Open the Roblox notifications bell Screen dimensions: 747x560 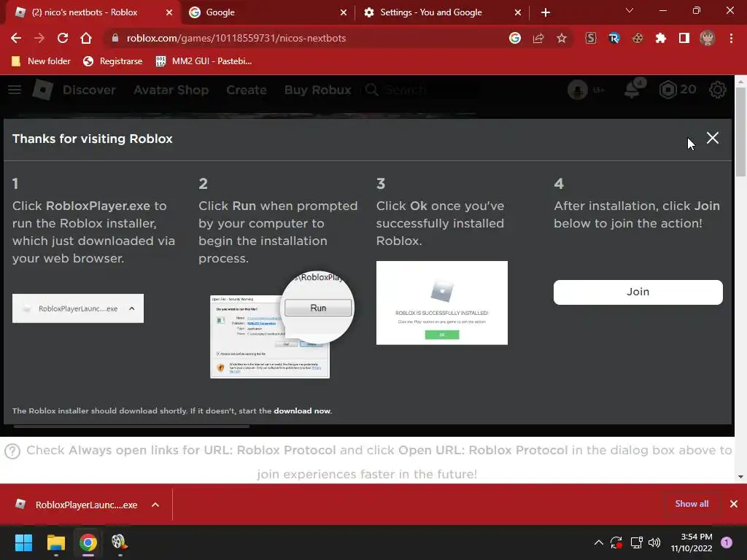tap(633, 88)
